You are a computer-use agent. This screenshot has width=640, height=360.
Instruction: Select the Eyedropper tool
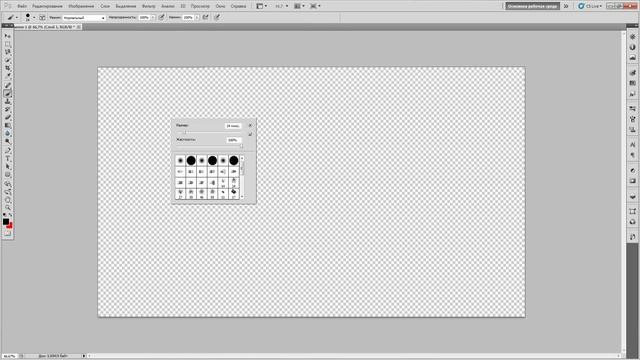[x=7, y=76]
